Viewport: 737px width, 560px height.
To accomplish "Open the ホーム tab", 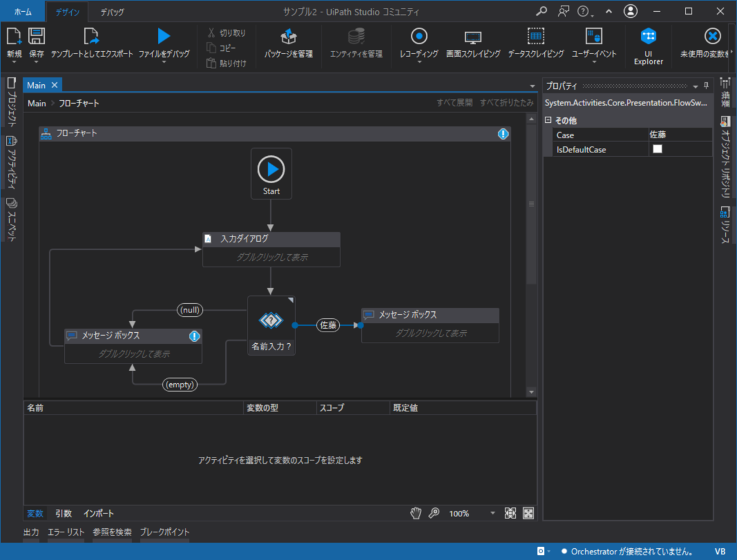I will 23,12.
